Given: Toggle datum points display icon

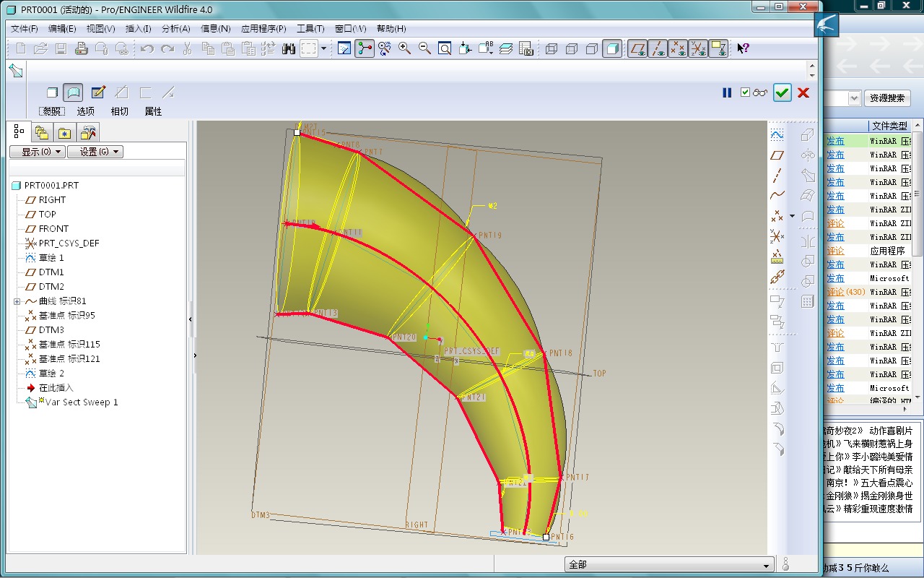Looking at the screenshot, I should tap(678, 49).
